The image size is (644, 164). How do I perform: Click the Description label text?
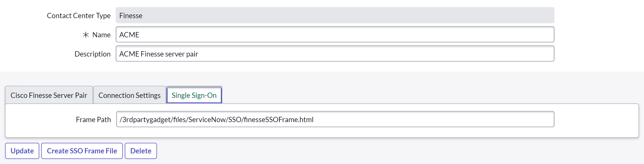pos(92,54)
